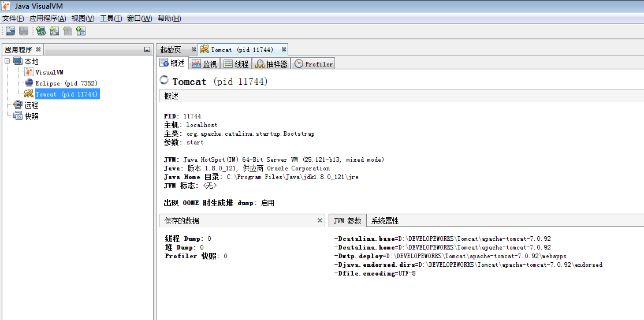
Task: Click the Profiler 快照: 0 entry
Action: [196, 256]
